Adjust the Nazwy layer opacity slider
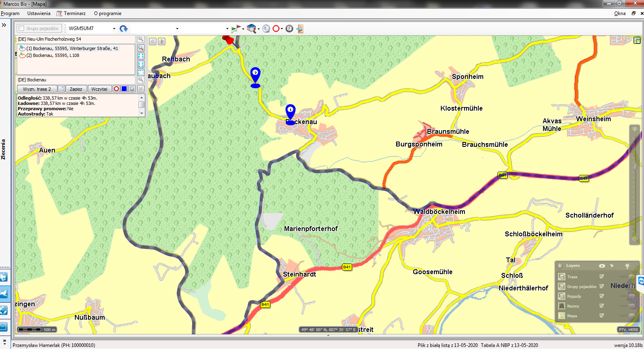The width and height of the screenshot is (644, 349). click(632, 306)
